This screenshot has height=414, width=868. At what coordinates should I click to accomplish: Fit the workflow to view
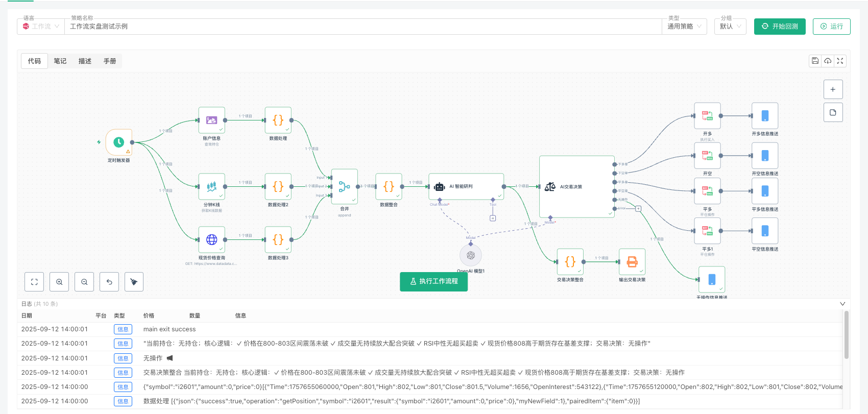tap(34, 282)
